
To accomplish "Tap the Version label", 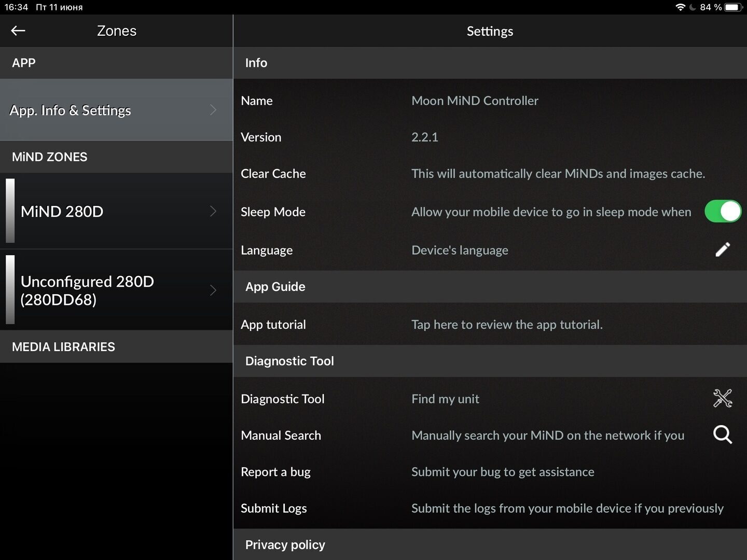I will tap(261, 137).
